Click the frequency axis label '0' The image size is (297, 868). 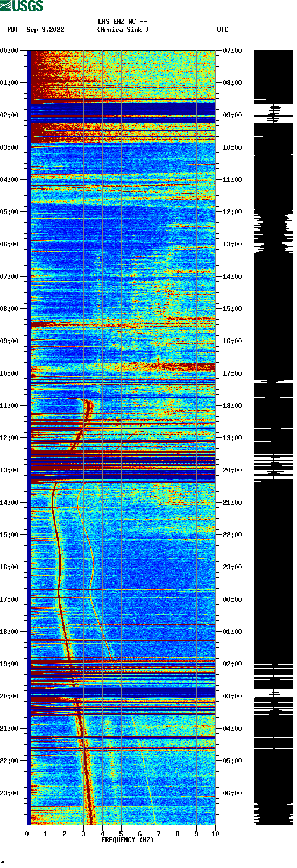(27, 834)
